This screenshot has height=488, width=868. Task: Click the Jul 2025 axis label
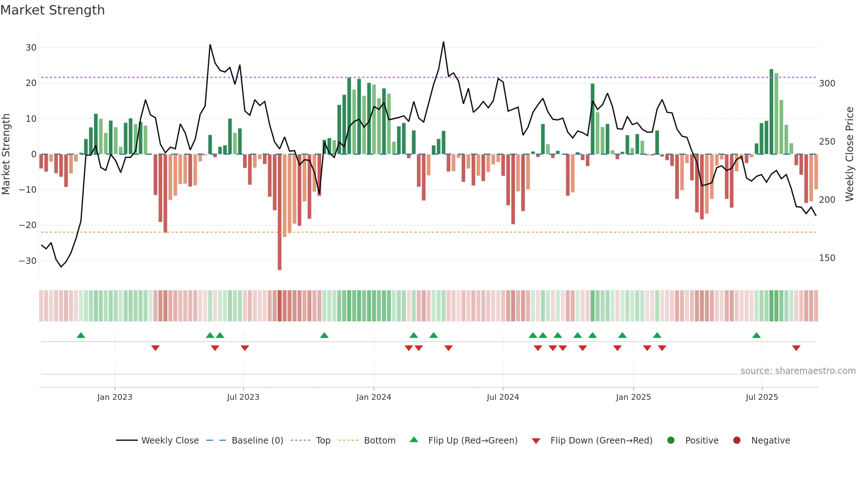tap(762, 397)
